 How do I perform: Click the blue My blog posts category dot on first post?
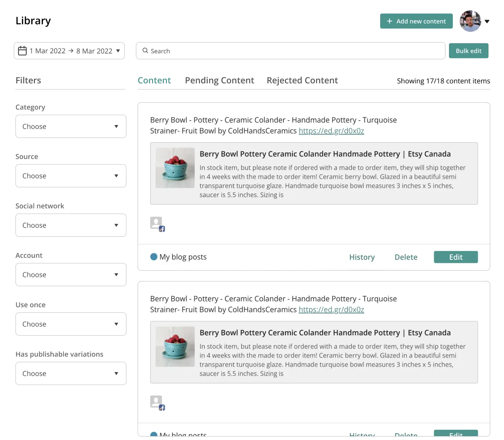point(154,257)
